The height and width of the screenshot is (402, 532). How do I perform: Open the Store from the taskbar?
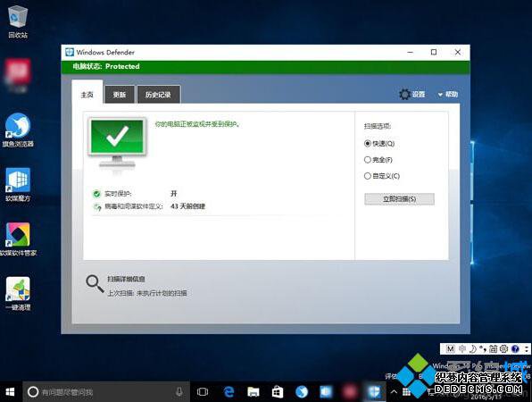(x=278, y=392)
